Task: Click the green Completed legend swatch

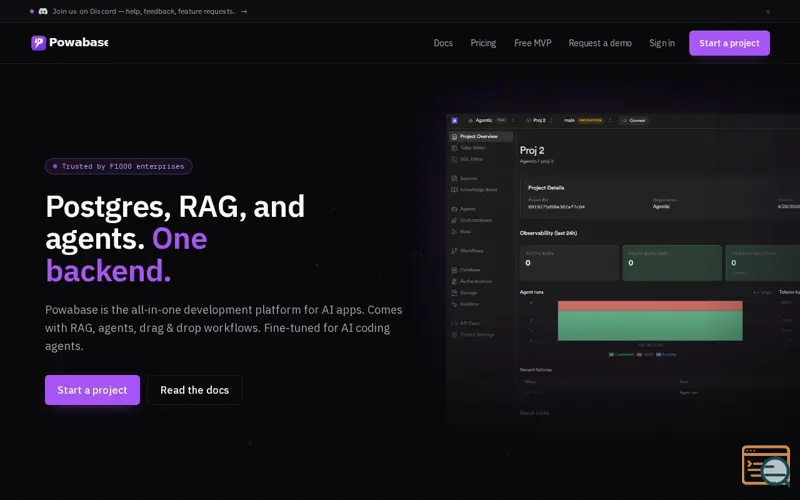Action: (x=611, y=355)
